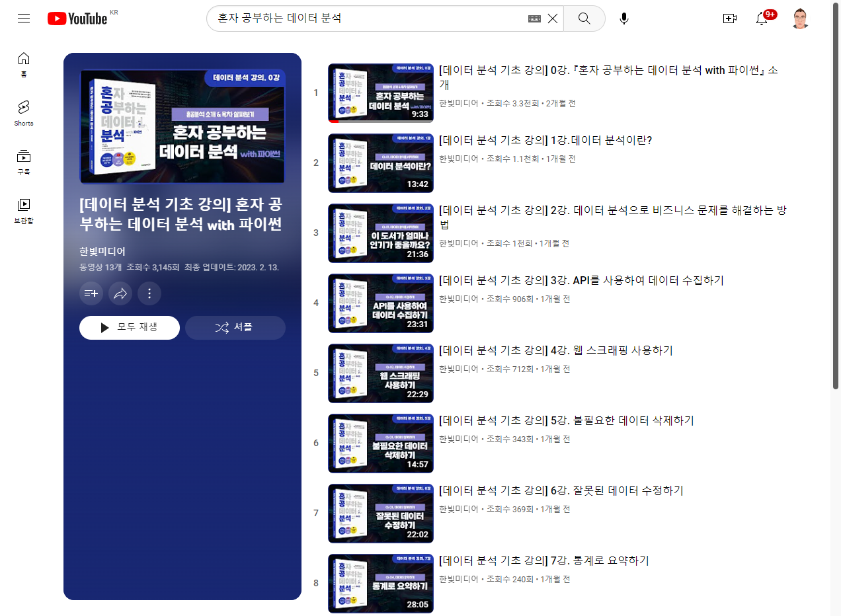Open playlist more options three-dot menu
This screenshot has height=616, width=841.
click(x=149, y=293)
